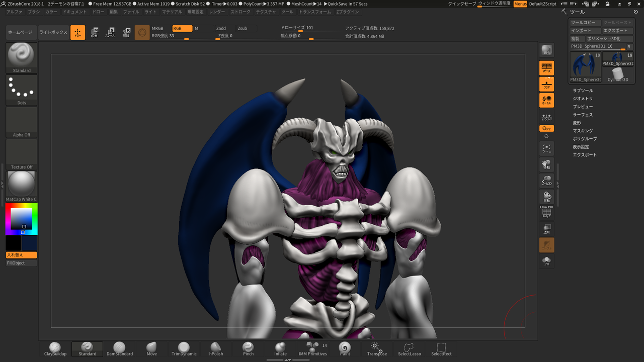
Task: Expand the サブツール section
Action: [x=583, y=90]
